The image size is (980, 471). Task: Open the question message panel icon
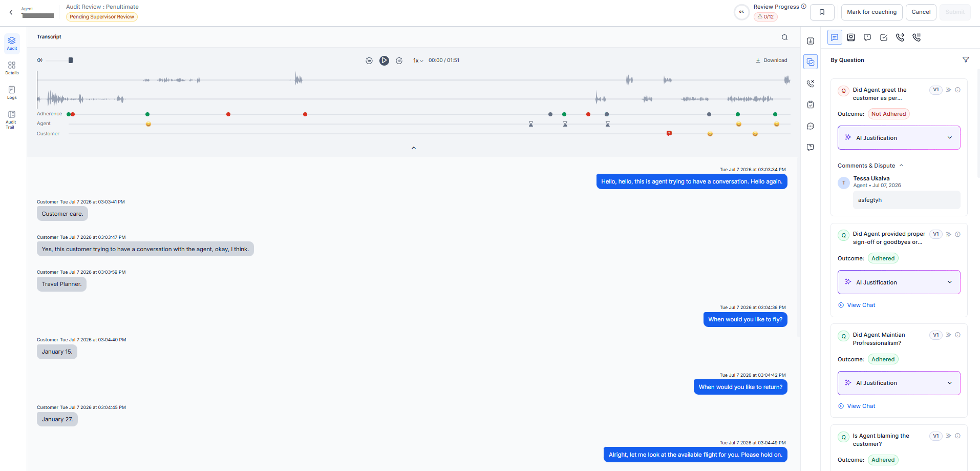point(811,147)
